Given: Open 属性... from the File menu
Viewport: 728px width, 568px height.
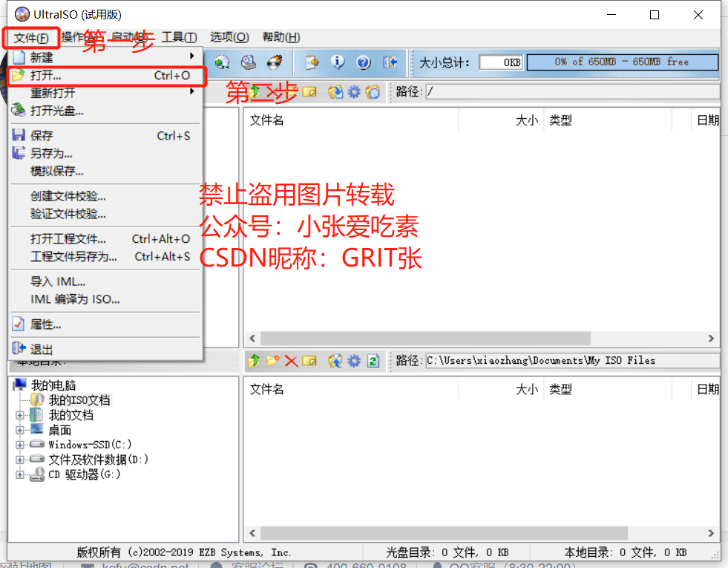Looking at the screenshot, I should tap(105, 324).
